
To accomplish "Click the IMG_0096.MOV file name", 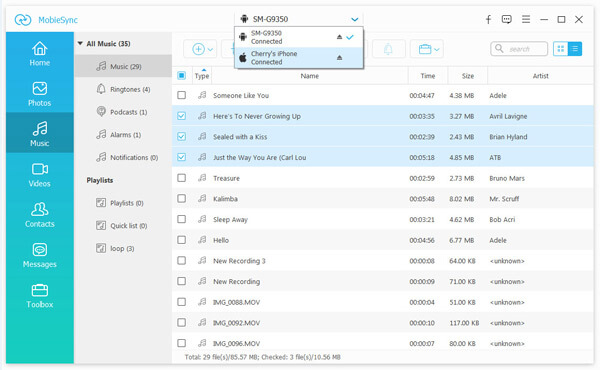I will pos(236,343).
